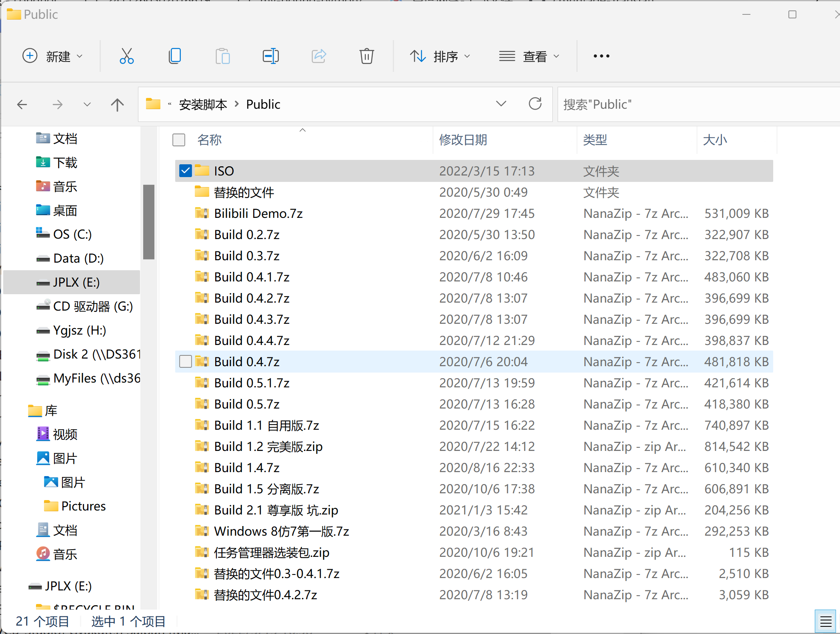Viewport: 840px width, 634px height.
Task: Click the Delete trash can icon
Action: click(x=366, y=56)
